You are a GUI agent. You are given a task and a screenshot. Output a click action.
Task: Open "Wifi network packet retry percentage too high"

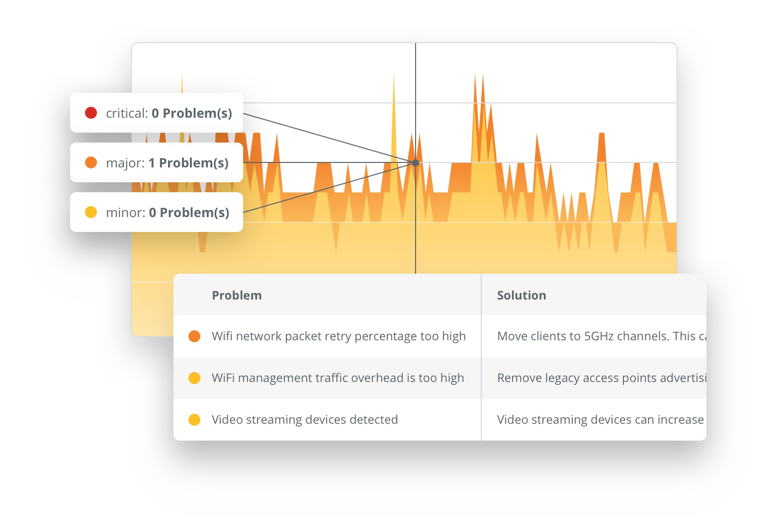coord(339,336)
